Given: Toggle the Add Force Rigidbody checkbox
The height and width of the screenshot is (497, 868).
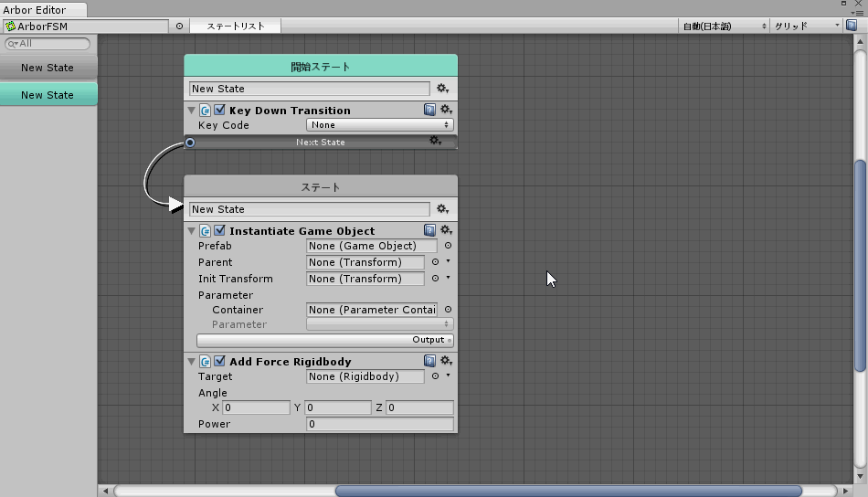Looking at the screenshot, I should [219, 362].
